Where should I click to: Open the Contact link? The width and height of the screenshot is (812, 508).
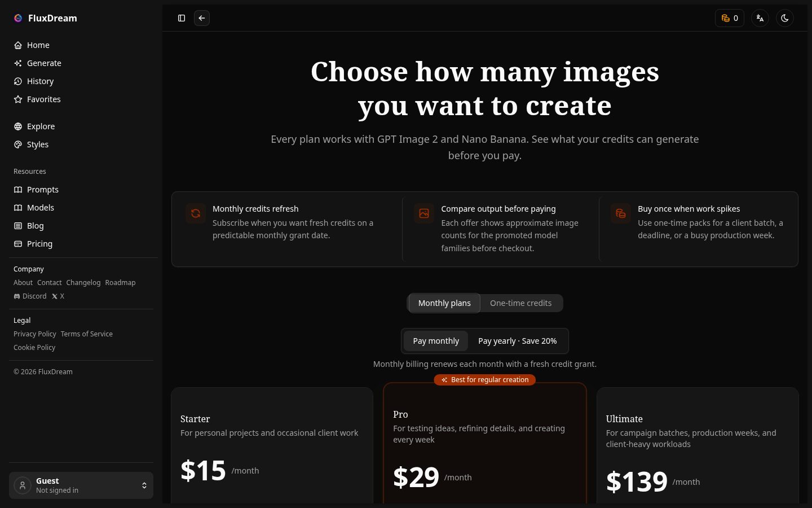coord(50,282)
